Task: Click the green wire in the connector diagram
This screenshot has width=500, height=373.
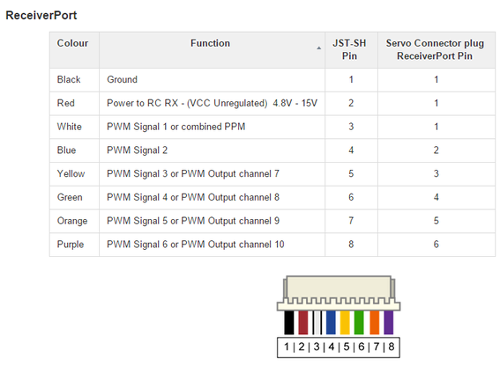Action: click(x=359, y=322)
